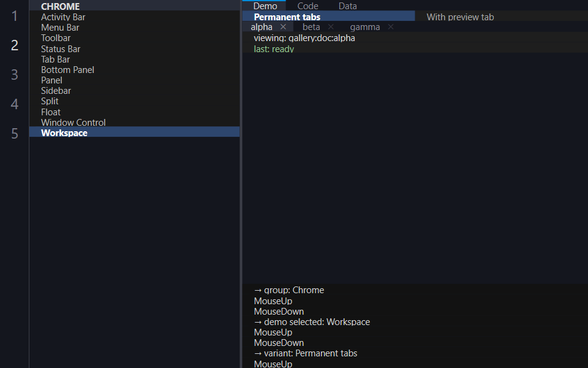
Task: Click the green 'last: ready' status
Action: coord(274,49)
